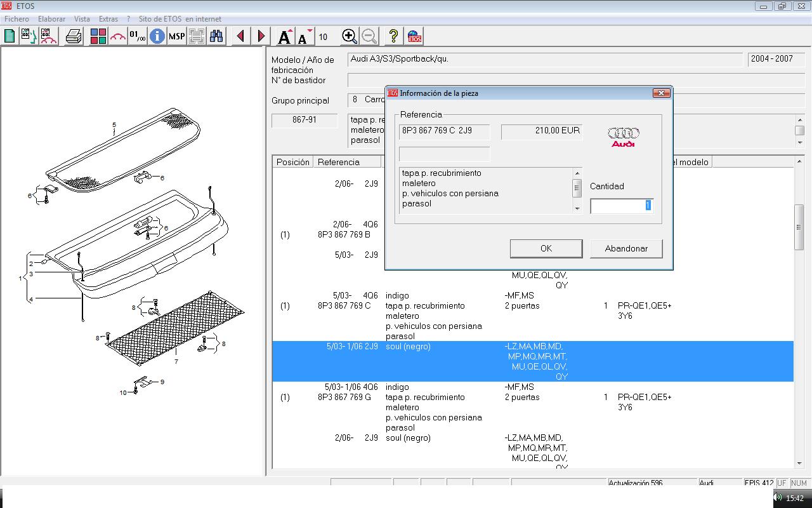Click the 8P3 867 769 C 2J9 reference field

(x=445, y=131)
